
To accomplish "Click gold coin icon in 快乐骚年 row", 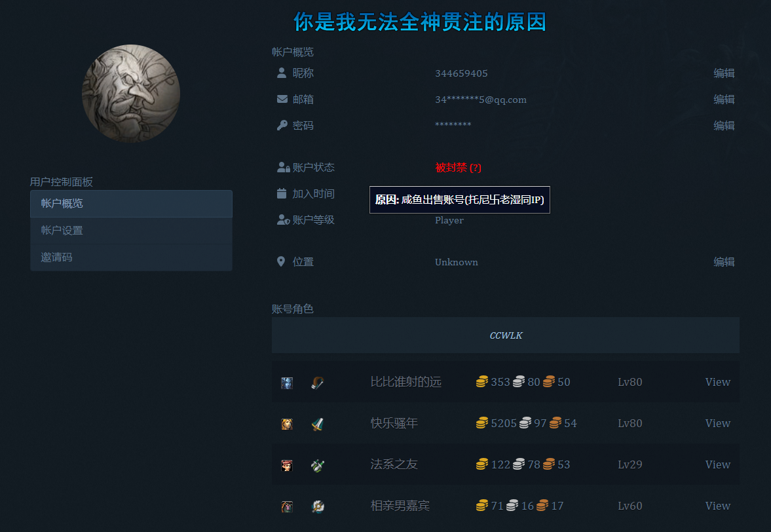I will [x=482, y=423].
